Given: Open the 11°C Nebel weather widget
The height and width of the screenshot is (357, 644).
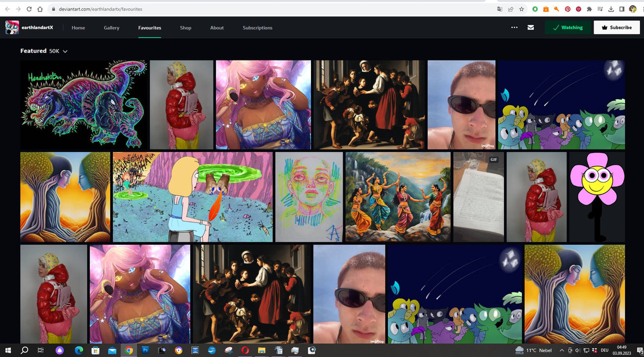Looking at the screenshot, I should click(x=534, y=350).
